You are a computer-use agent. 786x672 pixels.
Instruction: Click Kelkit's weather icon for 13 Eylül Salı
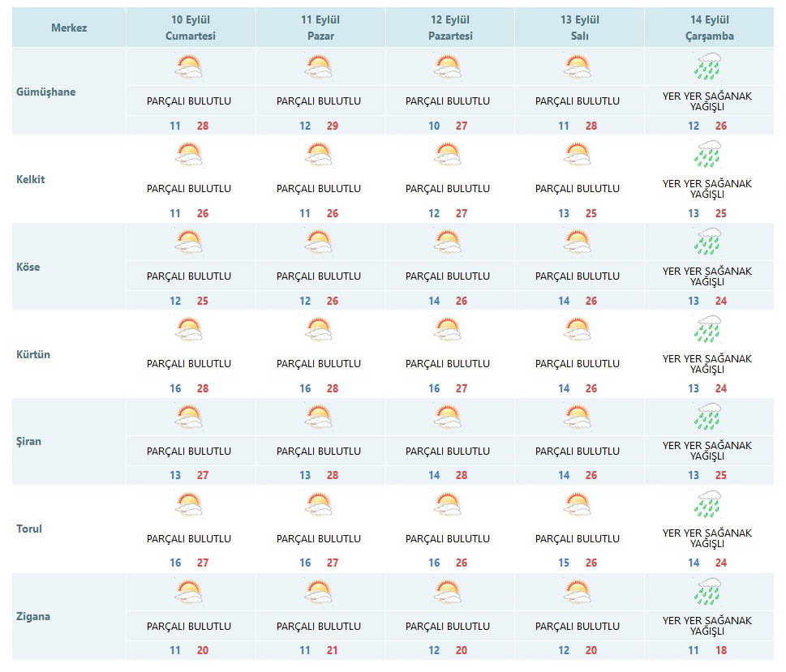pyautogui.click(x=578, y=154)
